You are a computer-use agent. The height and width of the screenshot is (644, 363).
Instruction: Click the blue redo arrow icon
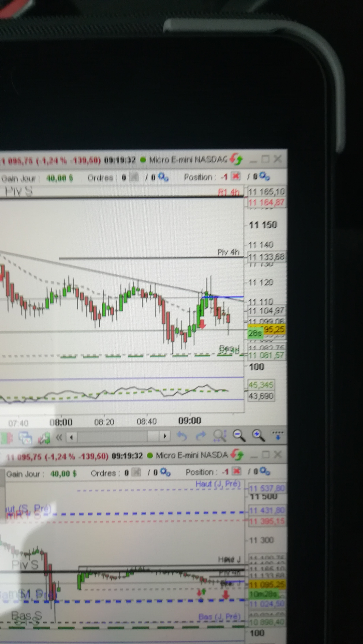(x=200, y=436)
